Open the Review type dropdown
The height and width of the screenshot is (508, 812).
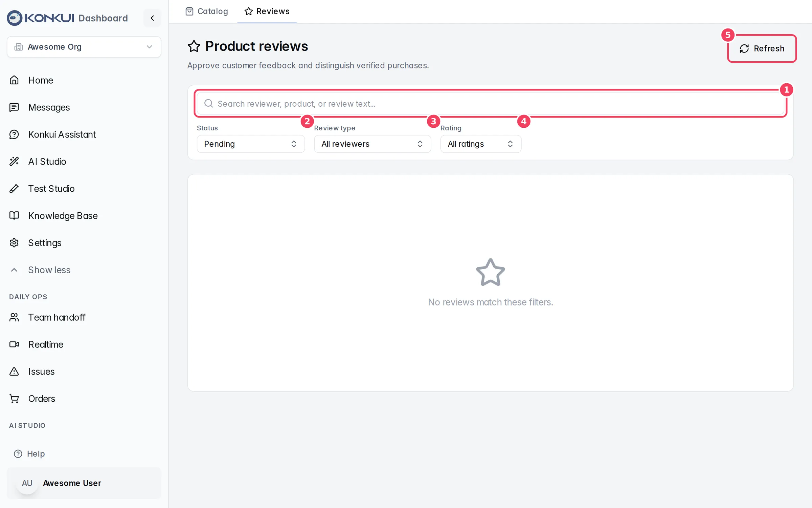coord(373,144)
